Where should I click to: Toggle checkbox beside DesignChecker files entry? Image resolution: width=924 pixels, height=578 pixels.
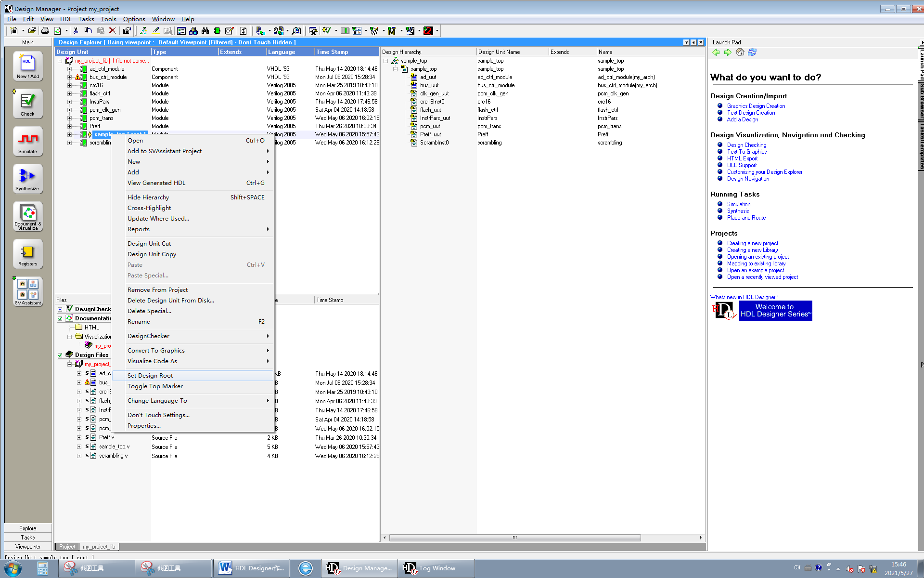60,309
